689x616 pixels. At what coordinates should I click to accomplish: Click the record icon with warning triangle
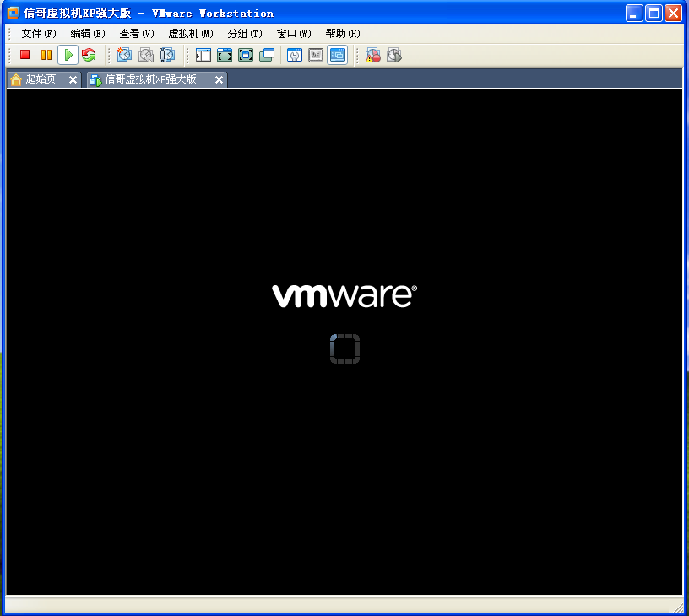tap(373, 55)
